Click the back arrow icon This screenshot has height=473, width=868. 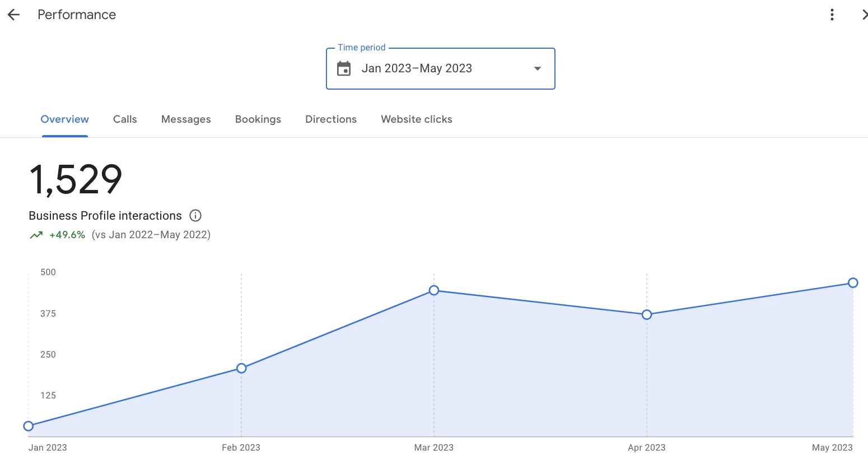(x=13, y=15)
